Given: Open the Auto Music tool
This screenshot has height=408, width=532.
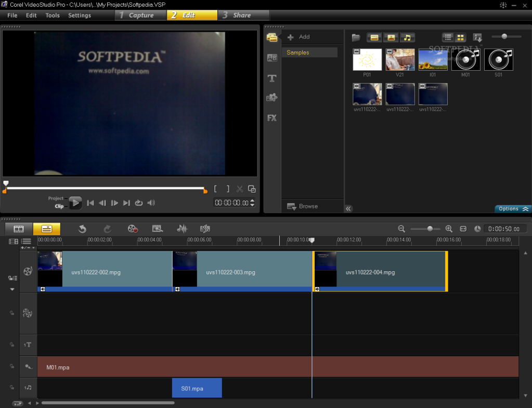Looking at the screenshot, I should coord(205,229).
